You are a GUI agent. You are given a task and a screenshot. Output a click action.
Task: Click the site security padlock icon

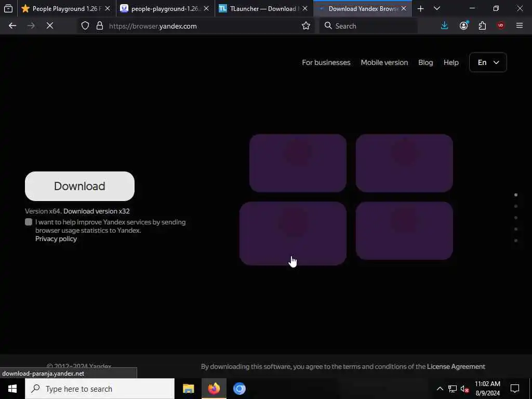(x=99, y=26)
